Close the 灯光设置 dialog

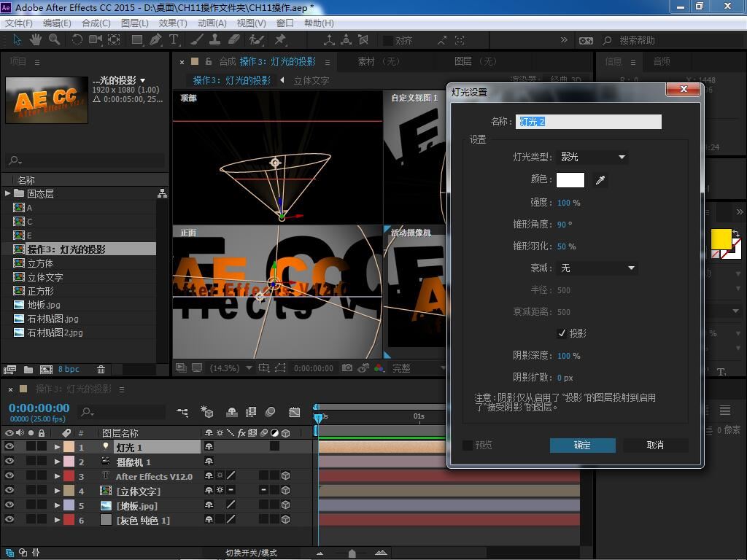[x=683, y=89]
